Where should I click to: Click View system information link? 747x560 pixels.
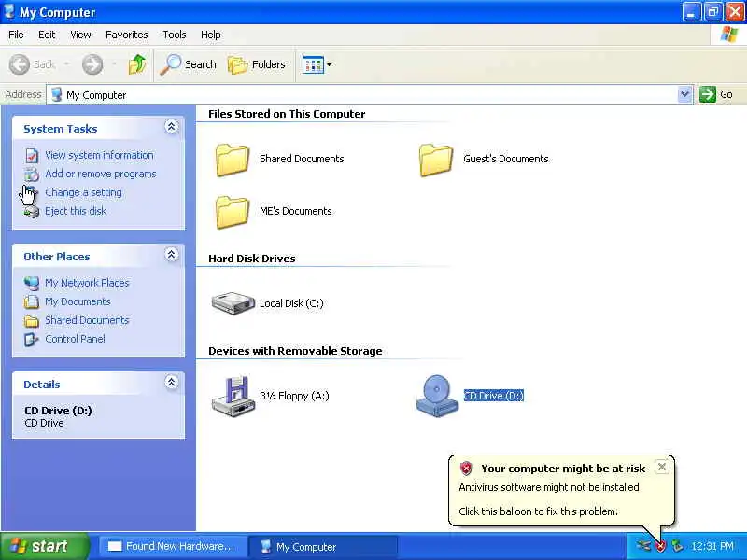(x=99, y=155)
